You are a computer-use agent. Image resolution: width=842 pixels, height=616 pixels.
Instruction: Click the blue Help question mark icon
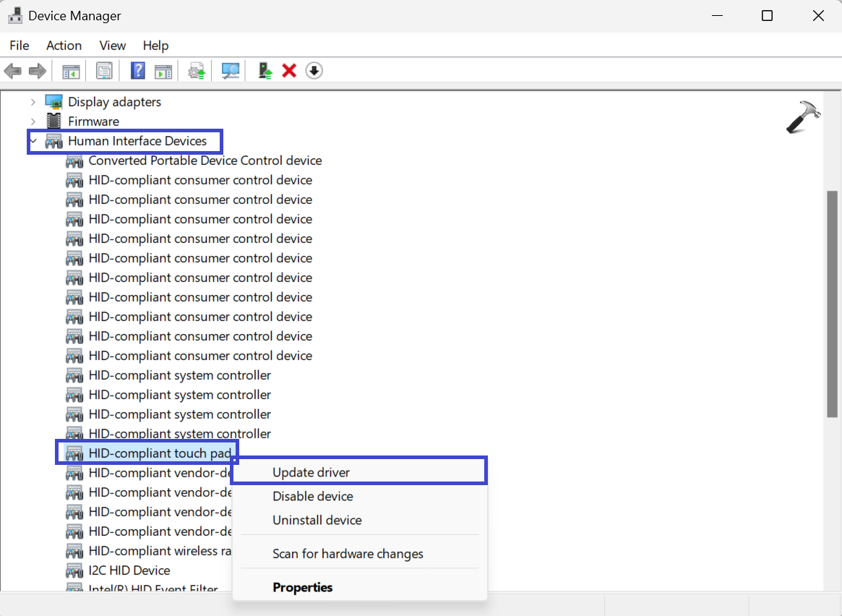tap(137, 71)
